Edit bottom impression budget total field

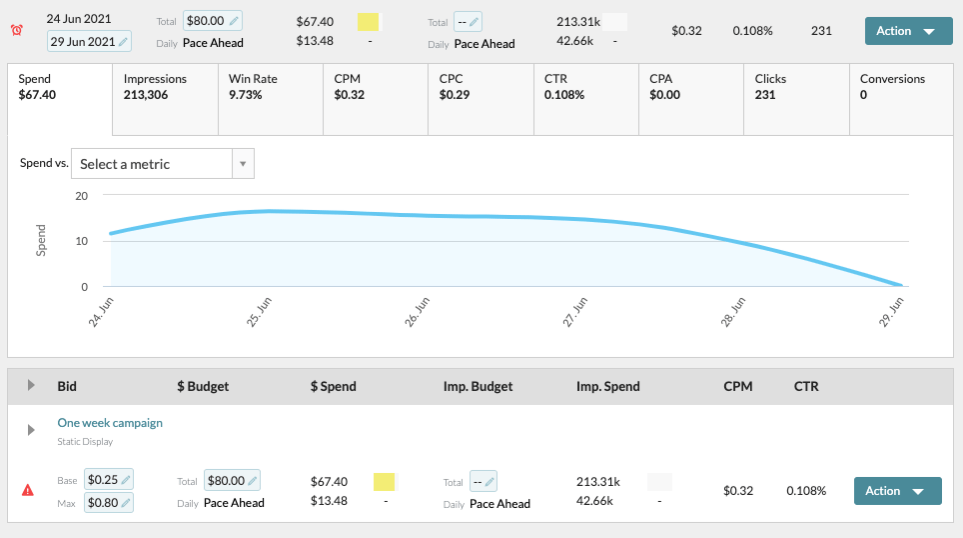(x=483, y=482)
